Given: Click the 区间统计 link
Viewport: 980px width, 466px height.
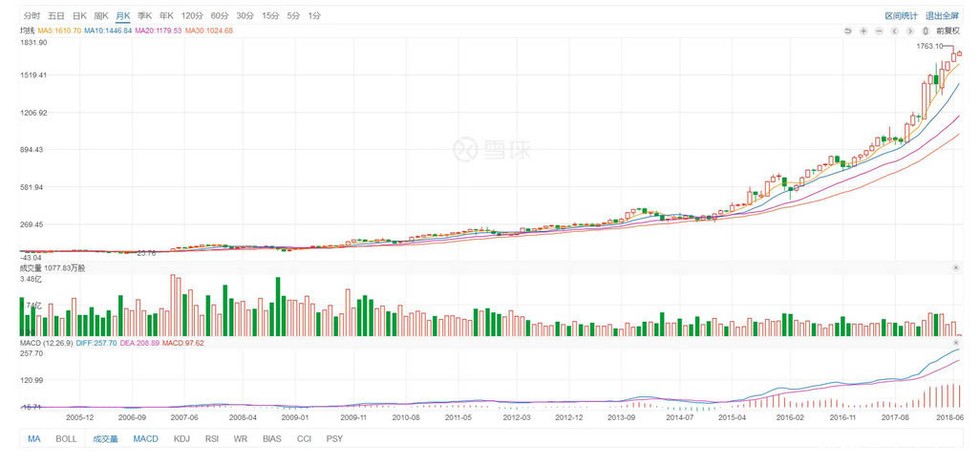Looking at the screenshot, I should pos(901,16).
